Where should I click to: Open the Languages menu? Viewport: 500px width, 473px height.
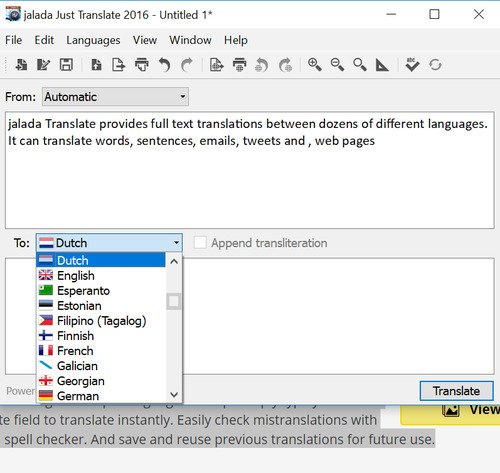click(x=93, y=40)
